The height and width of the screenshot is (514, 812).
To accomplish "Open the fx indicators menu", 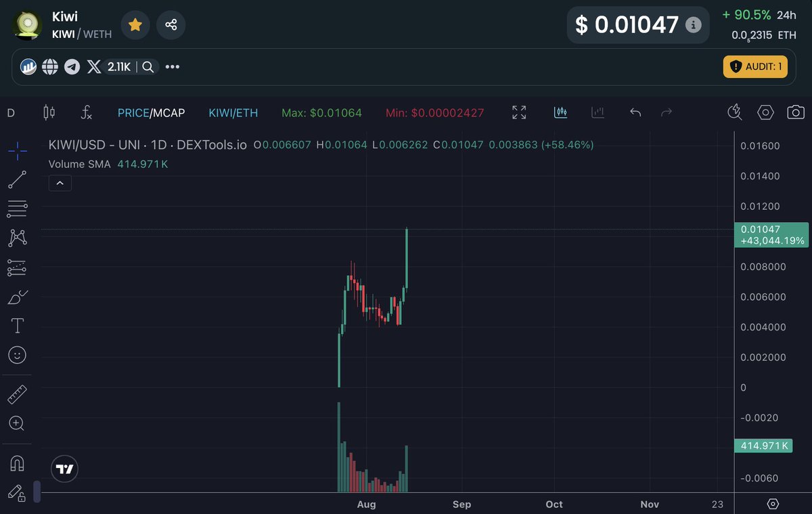I will pyautogui.click(x=86, y=112).
